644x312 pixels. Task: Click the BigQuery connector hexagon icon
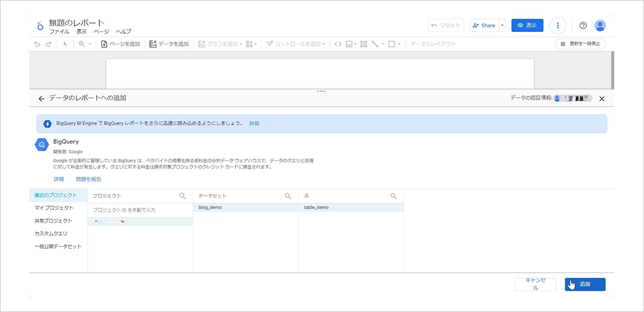[x=42, y=145]
